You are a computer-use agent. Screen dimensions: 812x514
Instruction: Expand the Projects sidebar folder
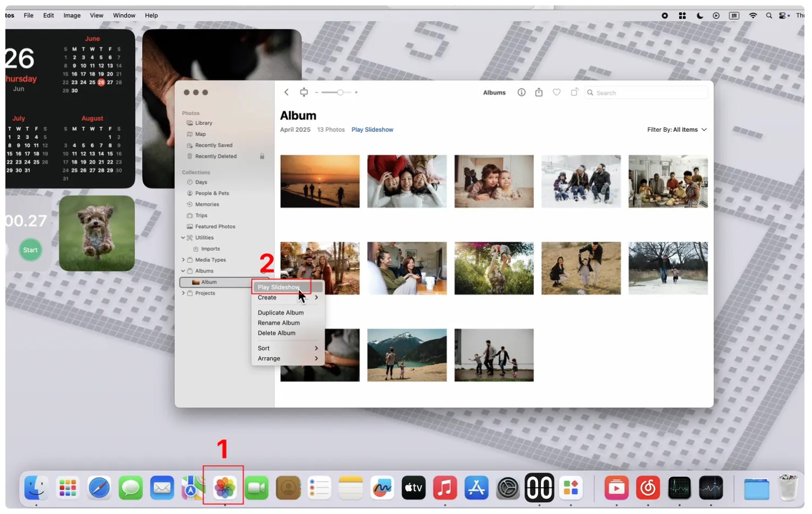click(183, 293)
